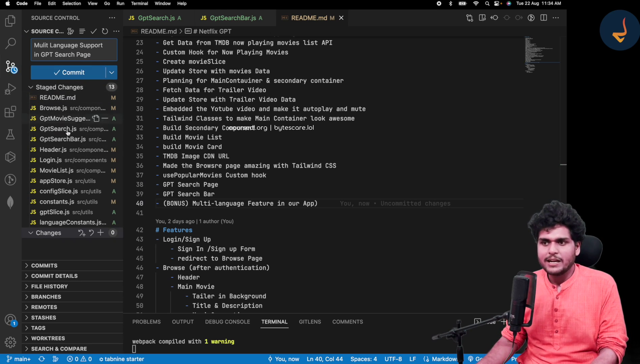Click the checkmark commit icon in header

point(93,31)
